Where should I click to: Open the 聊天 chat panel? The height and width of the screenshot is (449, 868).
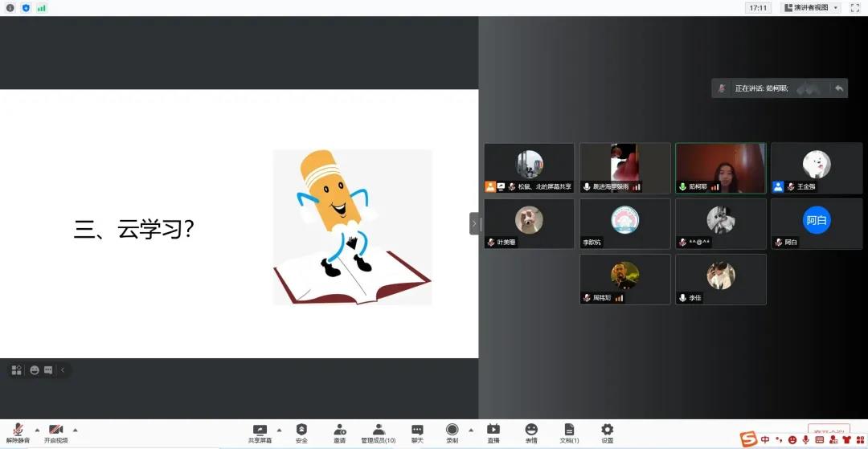point(417,431)
